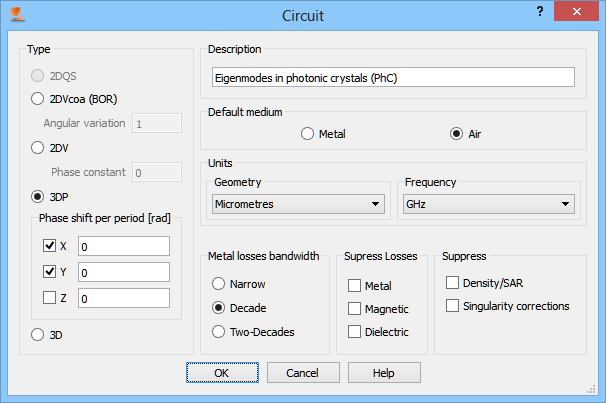
Task: Set default medium to Metal
Action: pos(308,134)
